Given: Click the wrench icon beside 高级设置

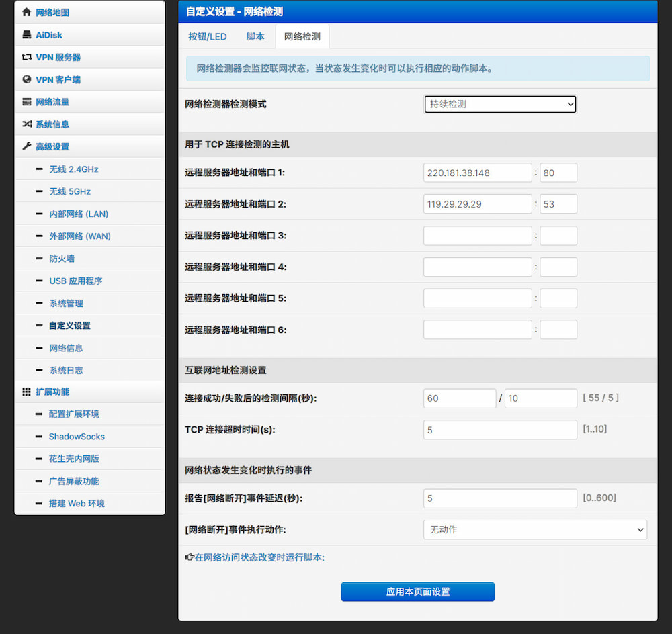Looking at the screenshot, I should click(x=27, y=146).
